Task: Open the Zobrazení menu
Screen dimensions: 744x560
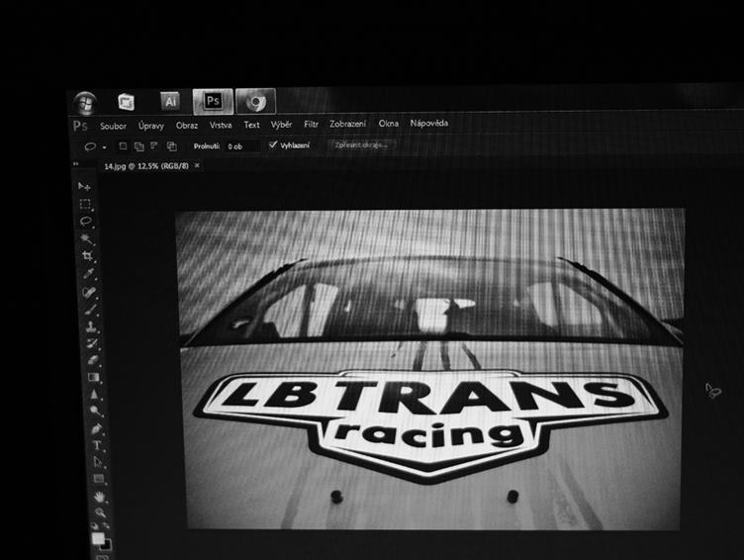Action: 348,124
